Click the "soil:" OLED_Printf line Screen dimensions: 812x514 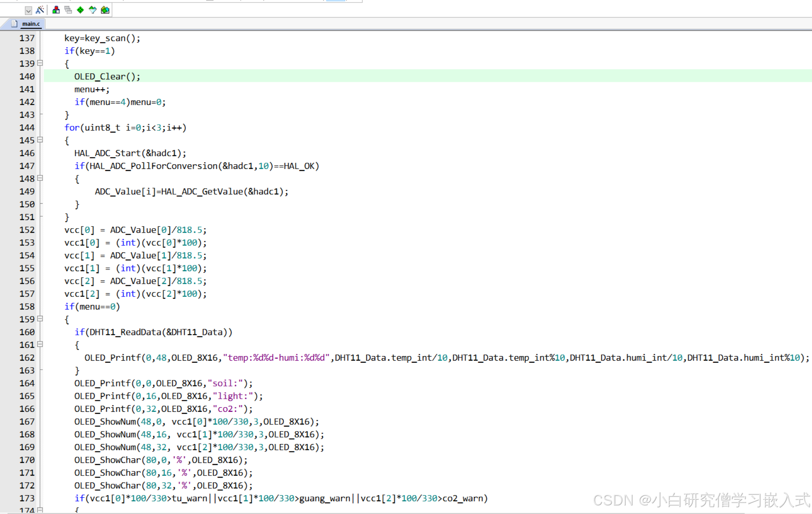point(163,383)
